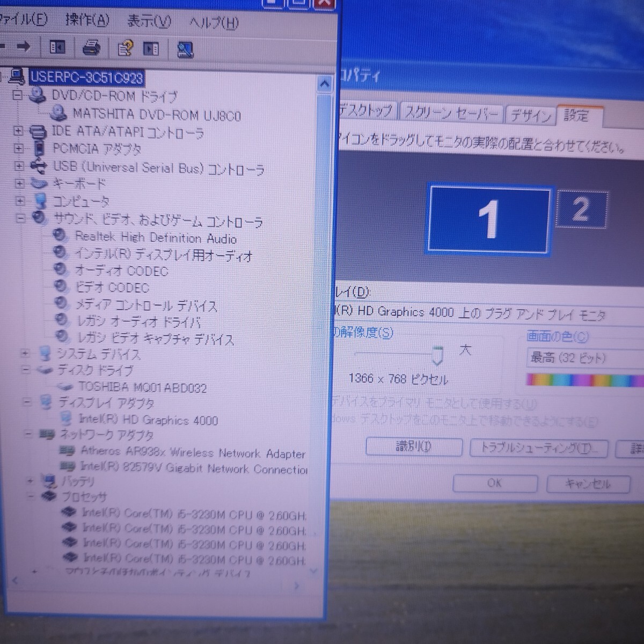Collapse the display adapters node
644x644 pixels.
pyautogui.click(x=26, y=402)
